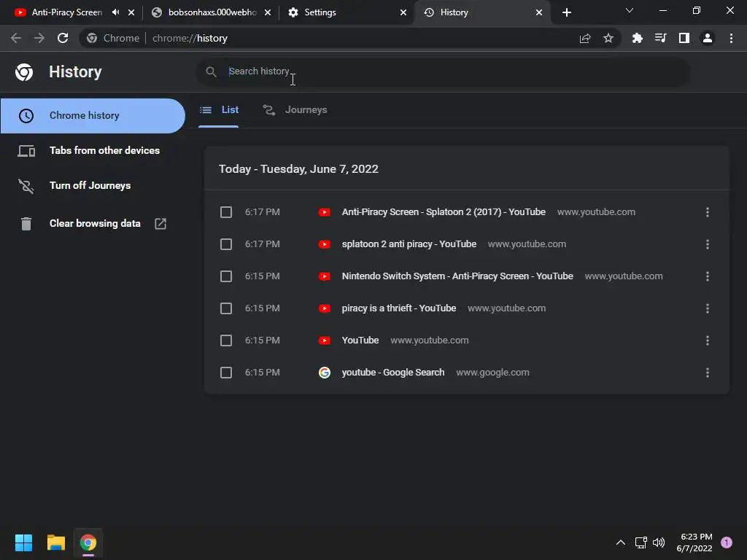Check the plain YouTube entry box
The image size is (747, 560).
(x=226, y=341)
